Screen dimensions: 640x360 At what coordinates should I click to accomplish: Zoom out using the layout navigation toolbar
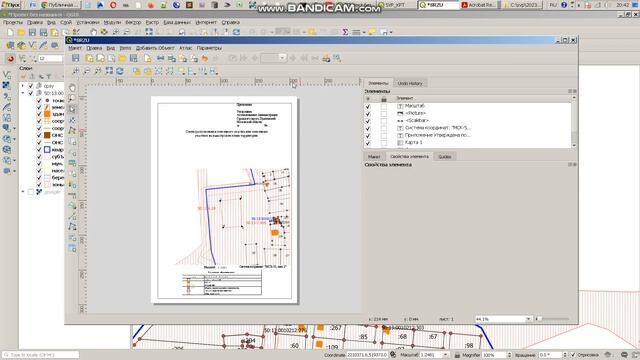click(87, 71)
